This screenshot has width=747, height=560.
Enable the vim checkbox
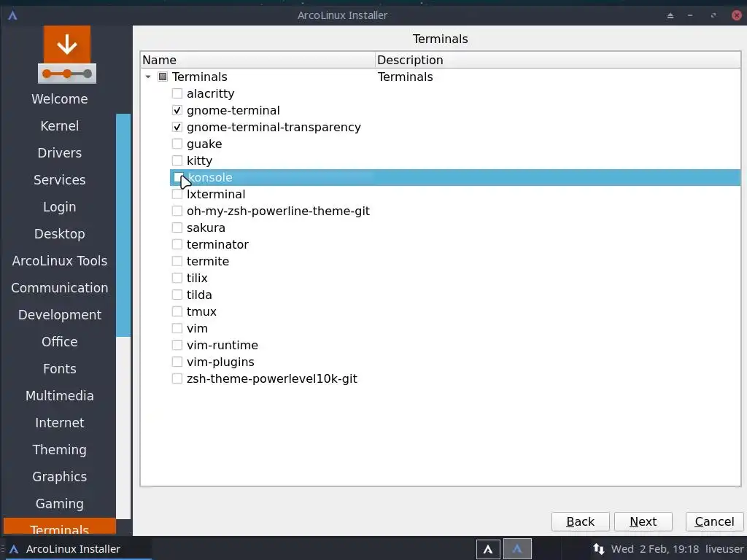pos(177,328)
